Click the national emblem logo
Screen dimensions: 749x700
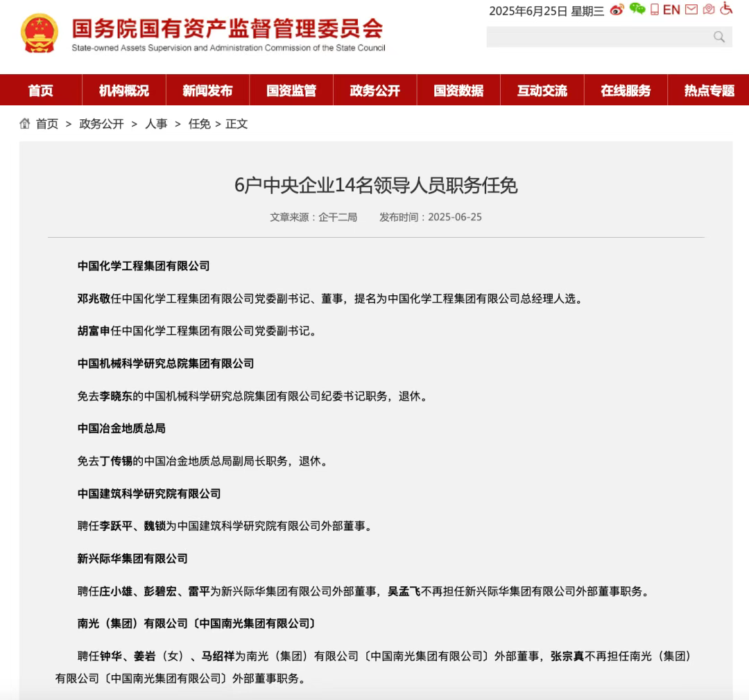pos(39,33)
